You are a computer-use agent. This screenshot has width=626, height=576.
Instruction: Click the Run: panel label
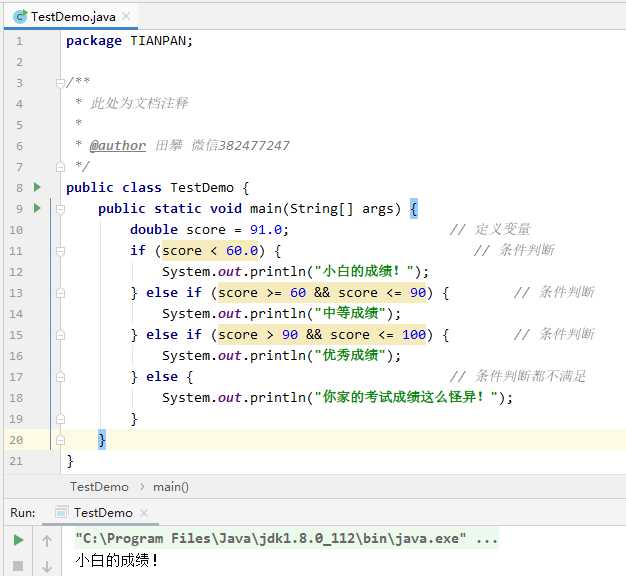pyautogui.click(x=23, y=513)
